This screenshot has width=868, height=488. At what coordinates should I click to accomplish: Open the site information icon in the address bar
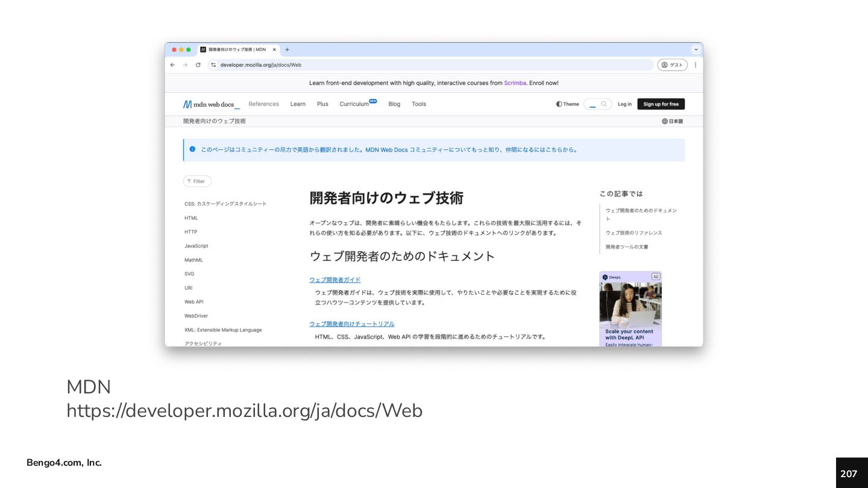coord(213,64)
